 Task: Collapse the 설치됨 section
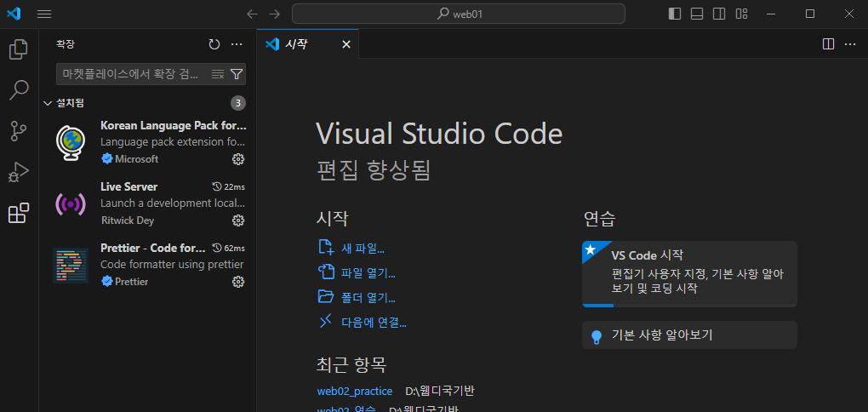tap(47, 103)
